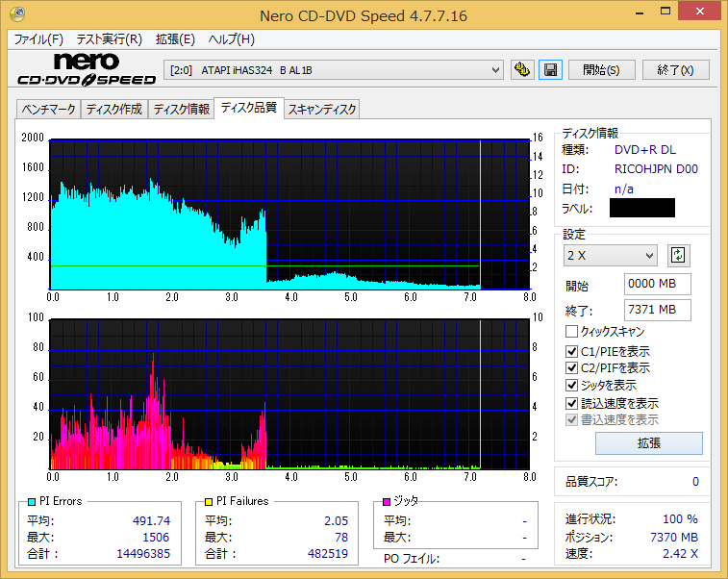This screenshot has height=579, width=728.
Task: Open the ATAPI iHAS324 drive dropdown
Action: click(334, 70)
